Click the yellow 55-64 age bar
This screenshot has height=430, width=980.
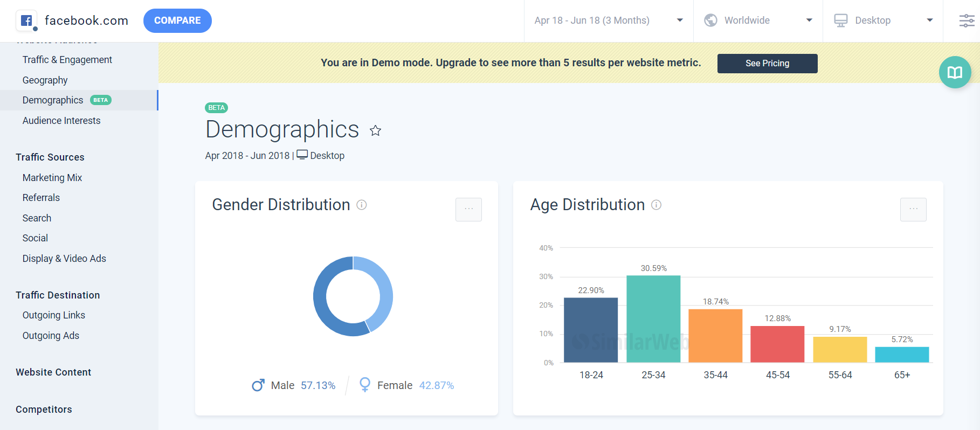pos(840,350)
